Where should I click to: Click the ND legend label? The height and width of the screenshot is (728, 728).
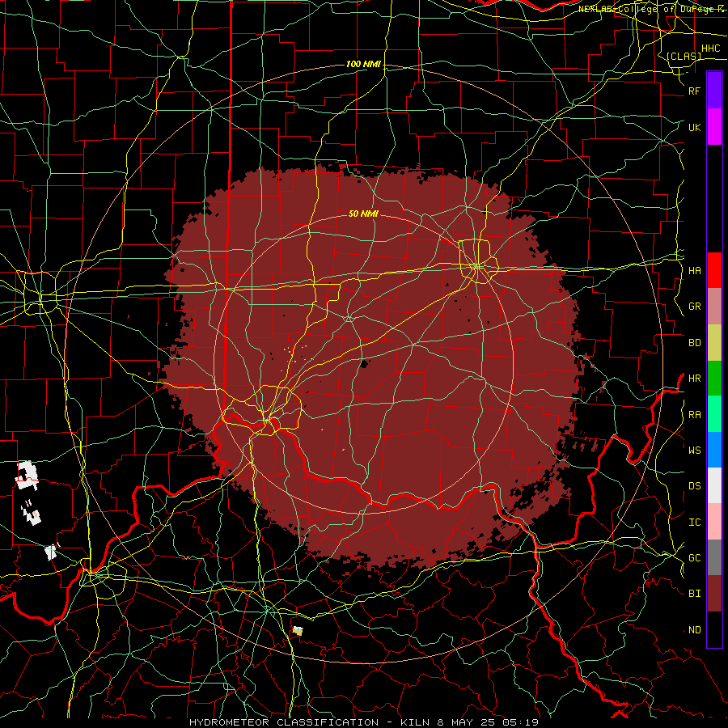[695, 630]
